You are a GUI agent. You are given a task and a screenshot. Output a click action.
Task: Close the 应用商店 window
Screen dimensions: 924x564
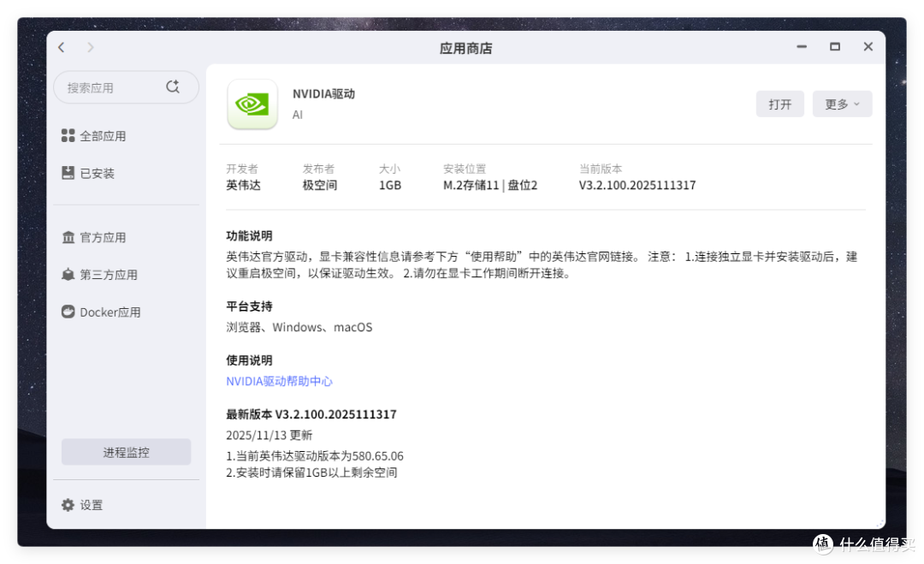point(868,46)
